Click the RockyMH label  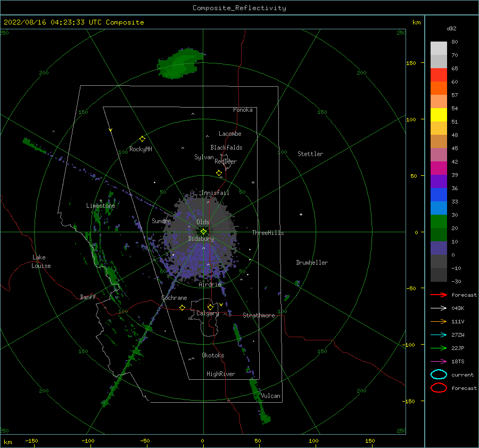click(141, 149)
